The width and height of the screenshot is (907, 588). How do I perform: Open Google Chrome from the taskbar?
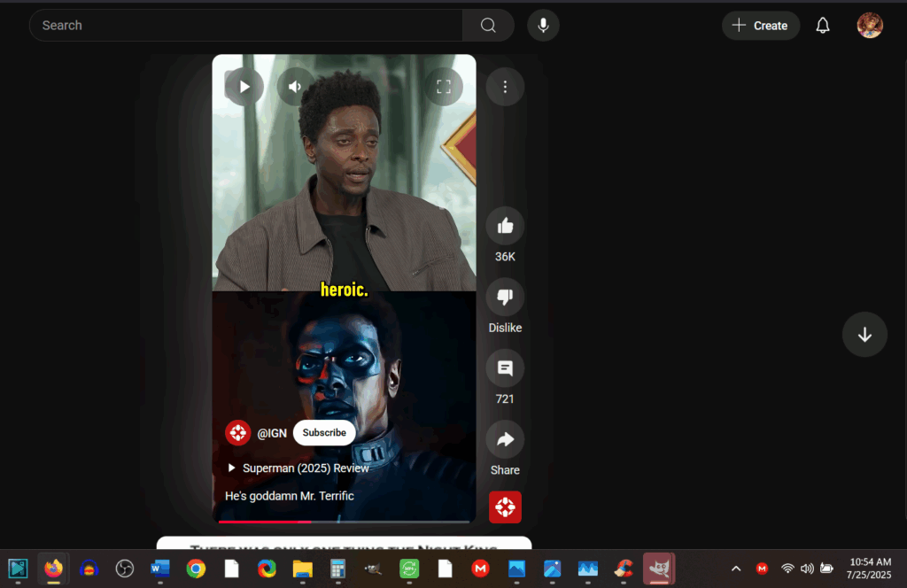coord(196,569)
